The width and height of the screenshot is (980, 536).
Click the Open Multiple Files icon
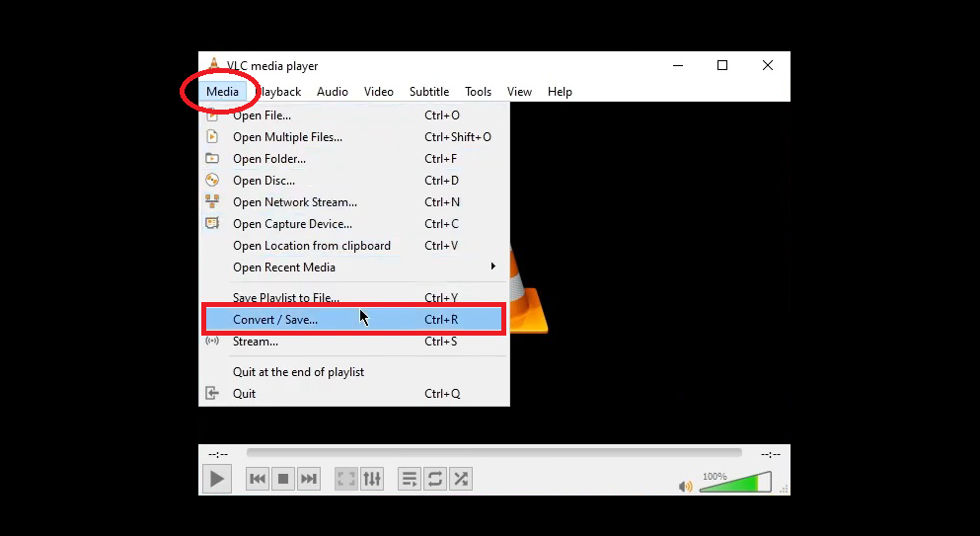pyautogui.click(x=212, y=136)
